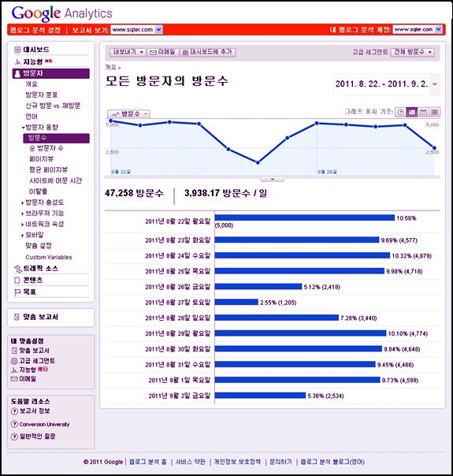Open 트래픽 소스 icon in sidebar

click(x=17, y=269)
